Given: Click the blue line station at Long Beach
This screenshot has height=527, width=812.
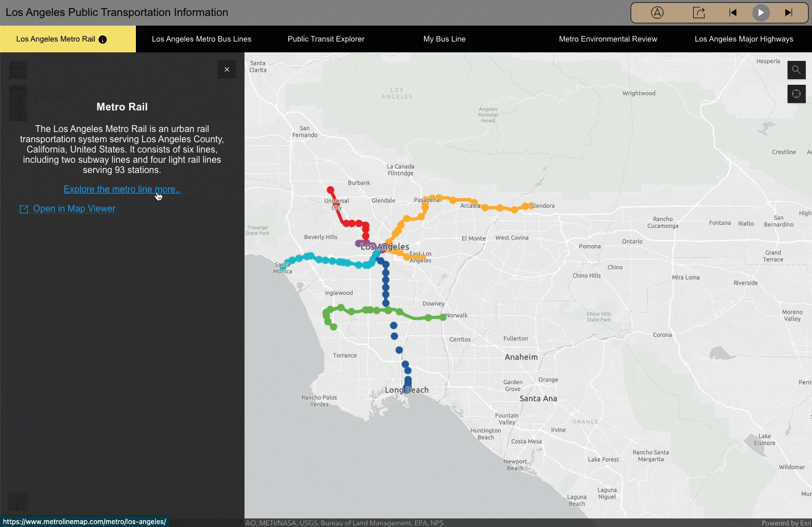Looking at the screenshot, I should pos(407,390).
